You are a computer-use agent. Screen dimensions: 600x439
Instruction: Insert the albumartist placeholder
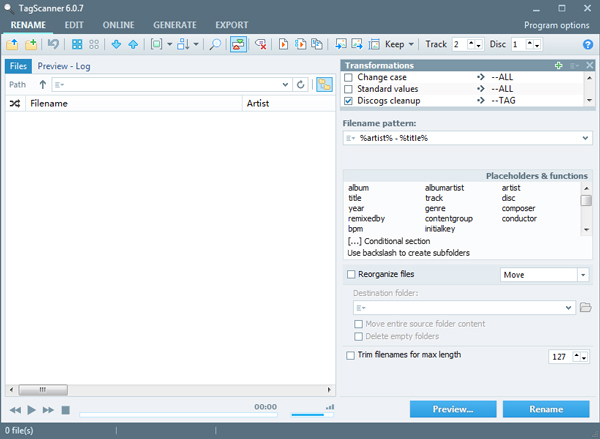click(x=444, y=188)
